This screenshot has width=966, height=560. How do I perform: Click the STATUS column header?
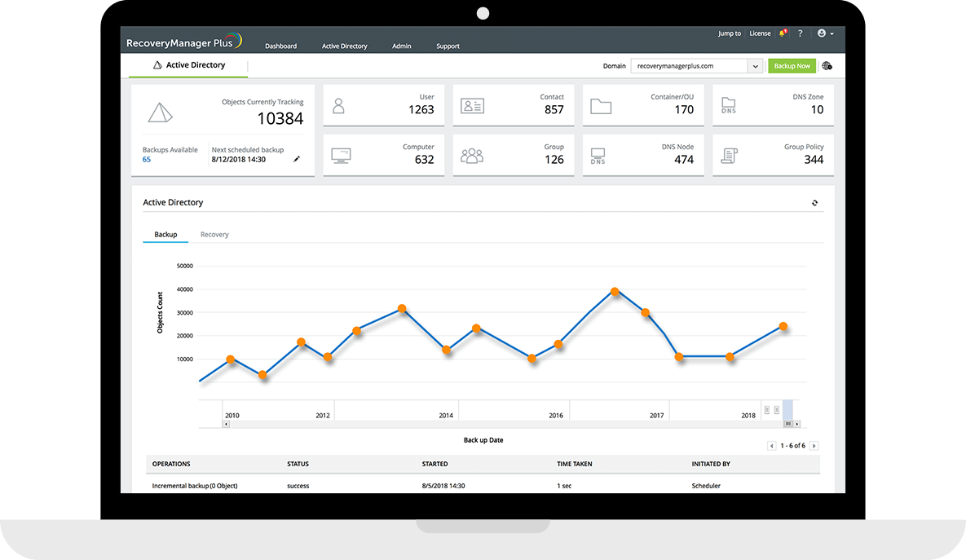[x=298, y=464]
